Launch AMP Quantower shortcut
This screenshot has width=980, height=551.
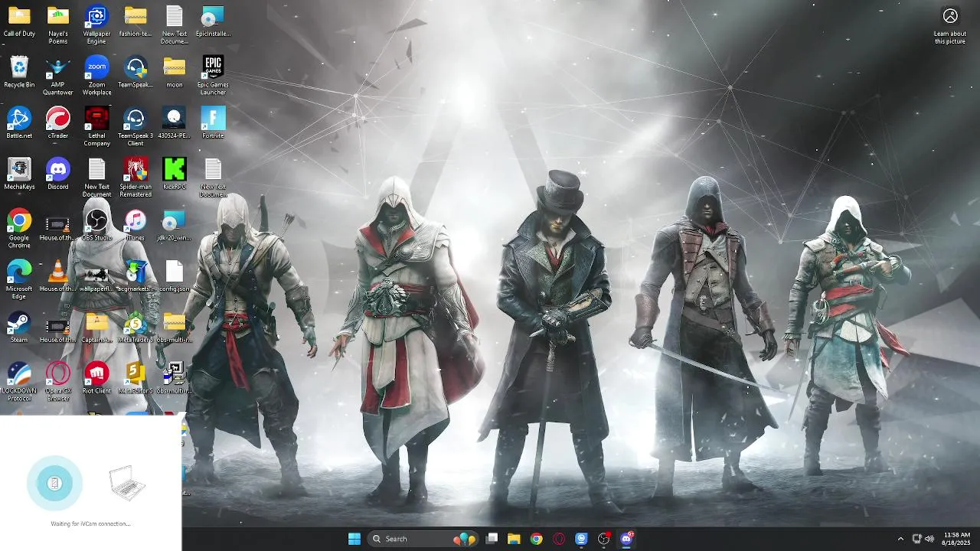[58, 76]
